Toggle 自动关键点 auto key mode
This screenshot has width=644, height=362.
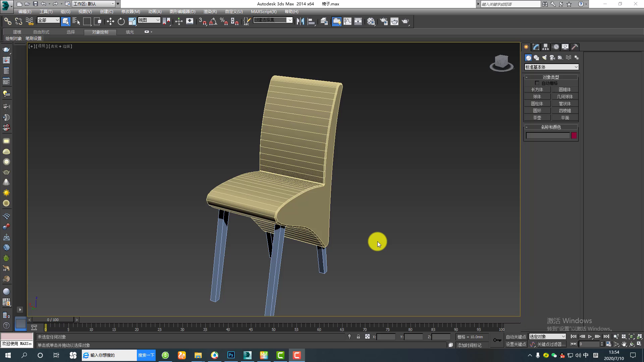point(516,337)
